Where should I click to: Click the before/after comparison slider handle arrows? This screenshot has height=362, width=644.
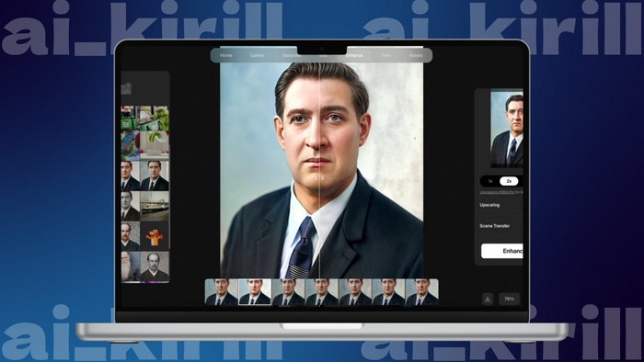pos(319,178)
